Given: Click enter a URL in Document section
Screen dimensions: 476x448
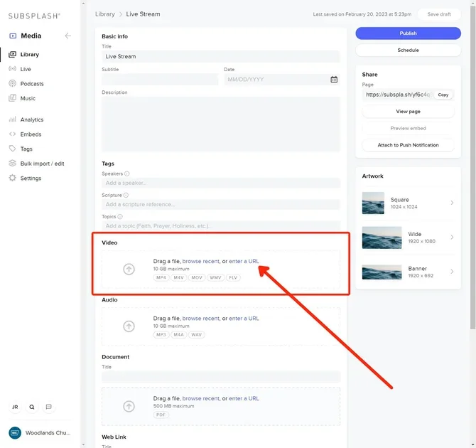Looking at the screenshot, I should point(244,398).
